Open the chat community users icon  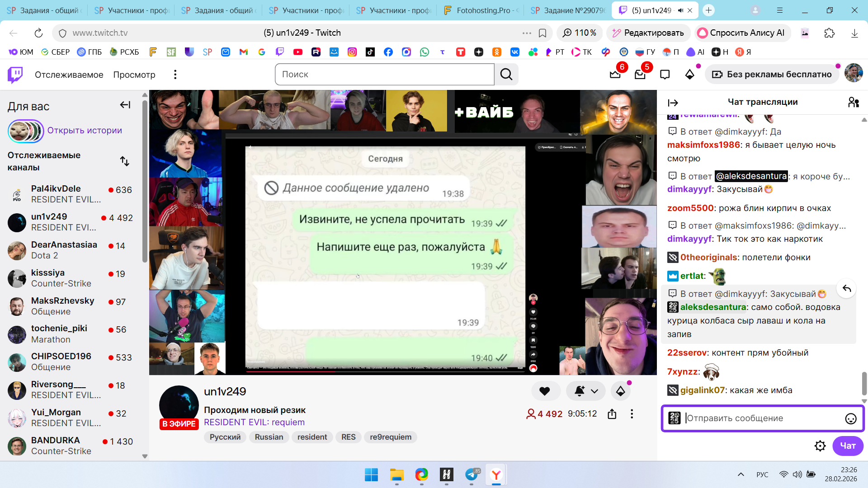[x=853, y=102]
